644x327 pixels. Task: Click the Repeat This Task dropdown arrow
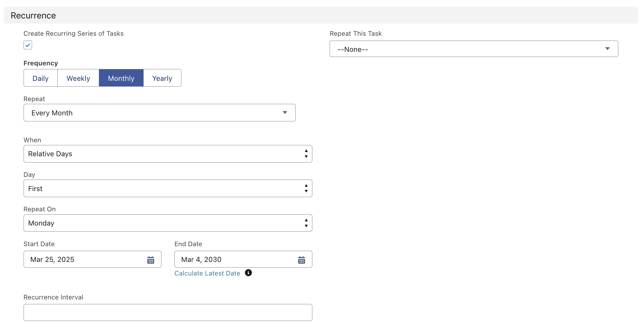607,49
